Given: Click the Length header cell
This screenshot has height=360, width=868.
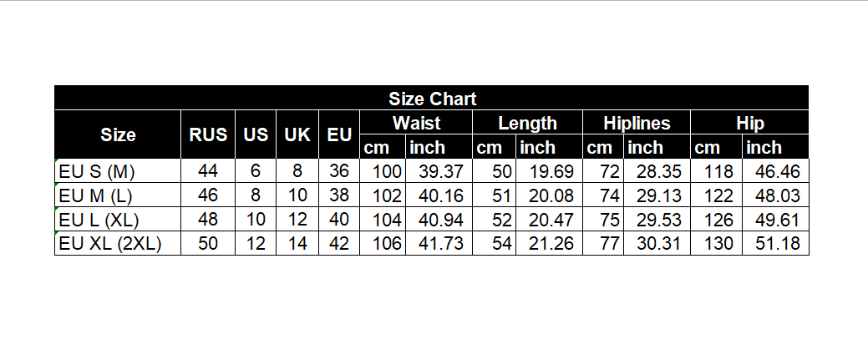Looking at the screenshot, I should coord(527,123).
